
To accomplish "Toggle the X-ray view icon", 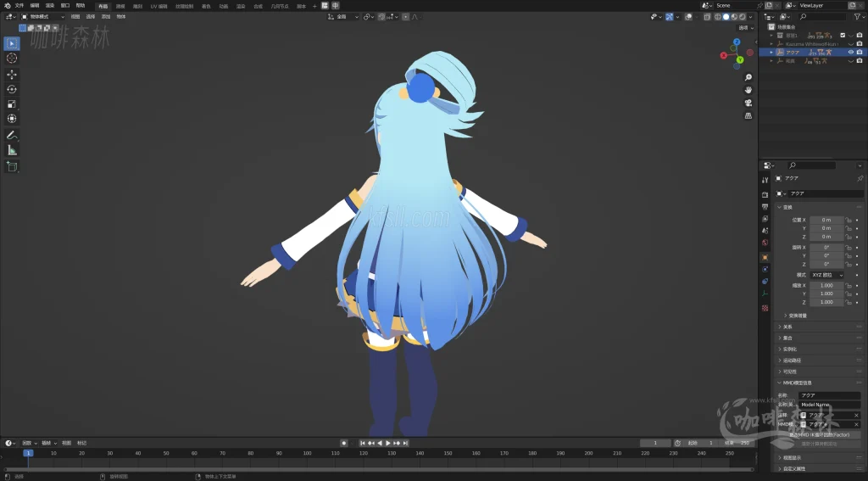I will click(707, 17).
